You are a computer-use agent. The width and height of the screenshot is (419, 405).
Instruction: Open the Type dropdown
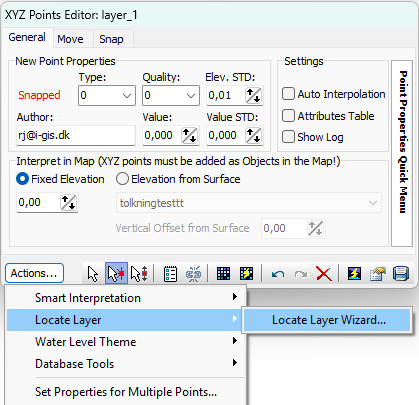coord(107,96)
